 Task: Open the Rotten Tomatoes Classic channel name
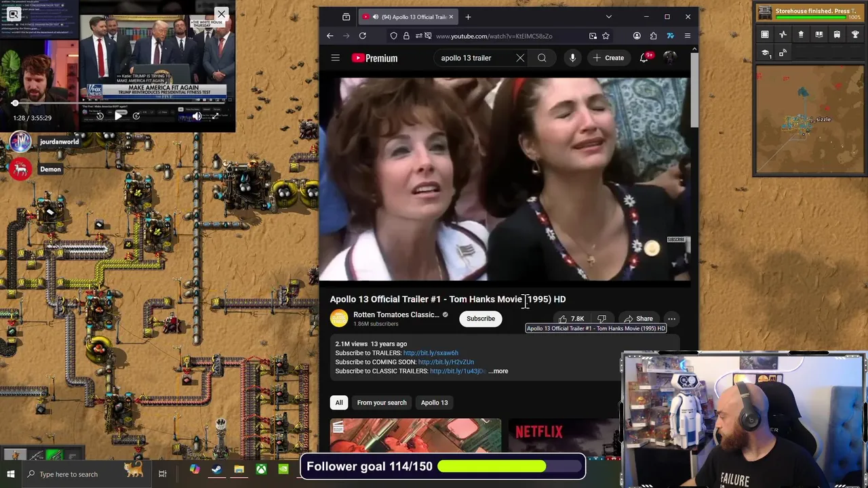pos(396,314)
